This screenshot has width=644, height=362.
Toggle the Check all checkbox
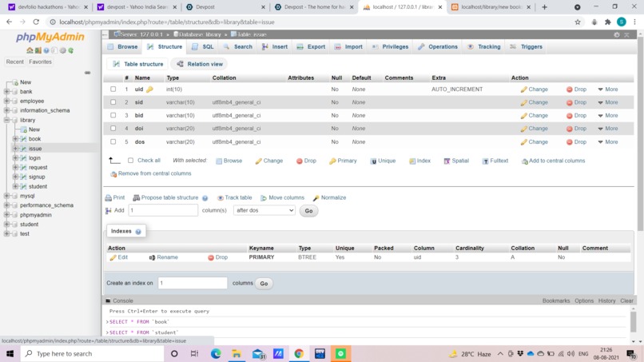[x=130, y=161]
